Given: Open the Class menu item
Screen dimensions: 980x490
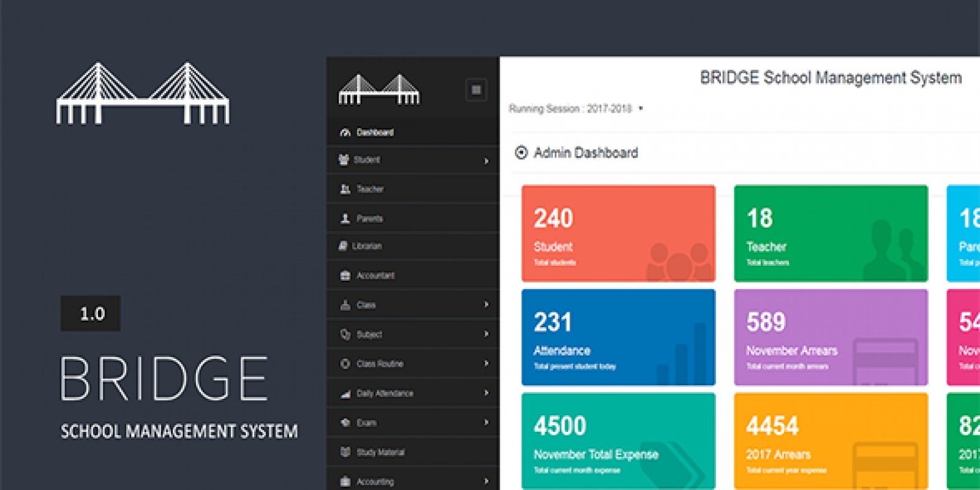Looking at the screenshot, I should tap(413, 305).
